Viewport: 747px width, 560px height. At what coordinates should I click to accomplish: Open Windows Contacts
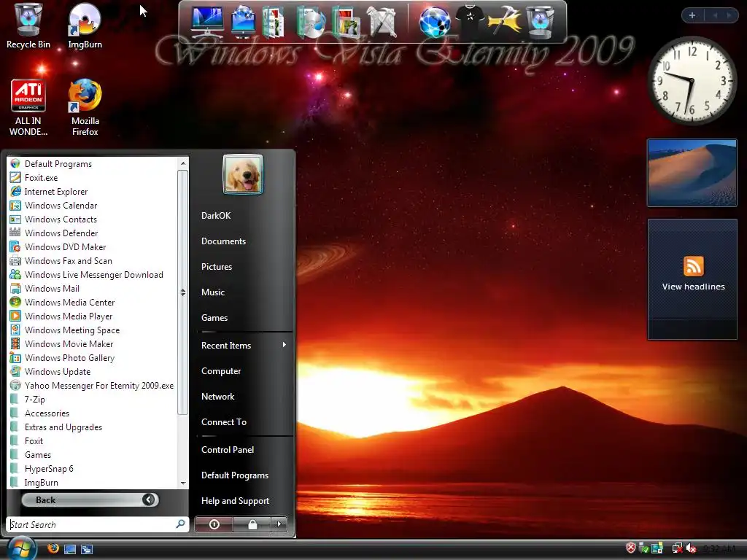click(x=93, y=219)
